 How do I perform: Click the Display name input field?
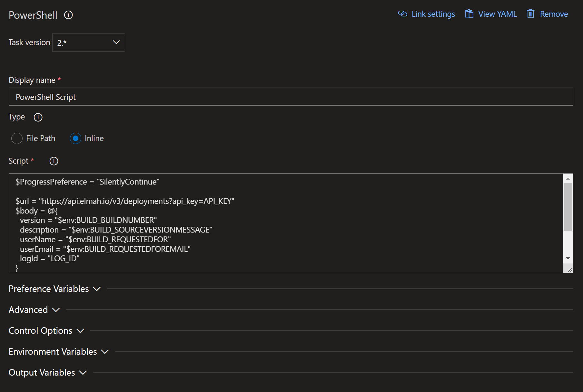291,97
